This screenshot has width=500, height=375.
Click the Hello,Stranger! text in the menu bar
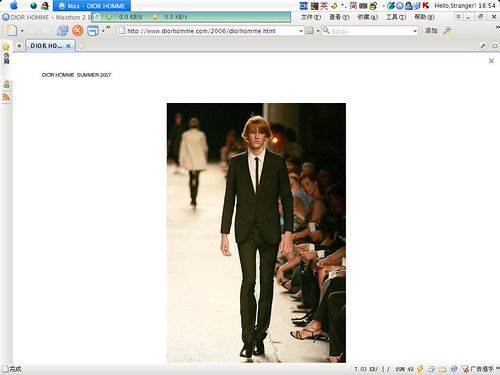(455, 5)
